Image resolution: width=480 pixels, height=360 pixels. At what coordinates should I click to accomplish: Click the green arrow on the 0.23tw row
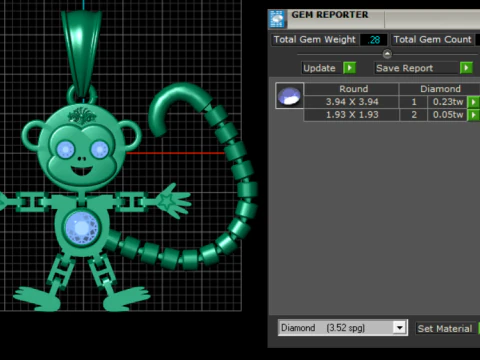473,102
